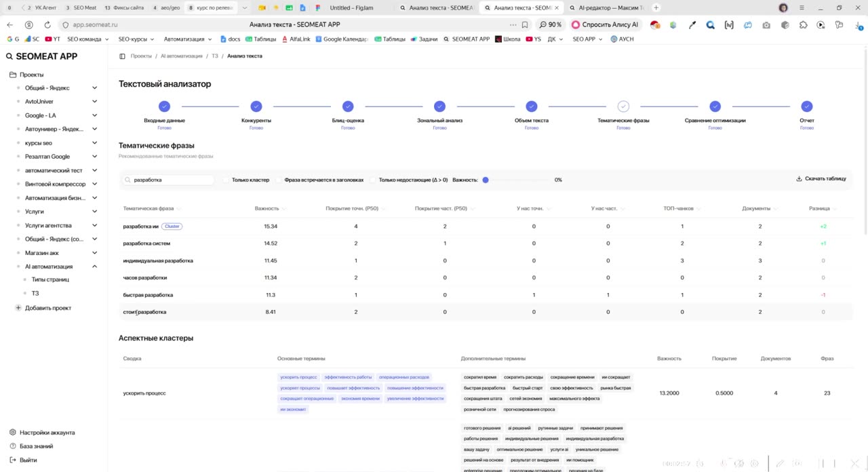This screenshot has height=472, width=868.
Task: Sort the table by Разница column
Action: point(823,209)
